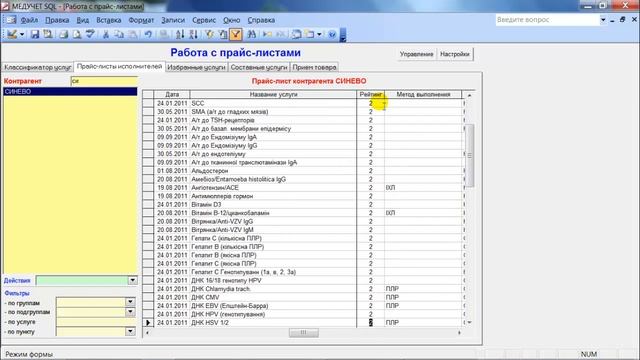The height and width of the screenshot is (360, 640).
Task: Toggle the highlighted Apply Filter funnel button
Action: [236, 34]
